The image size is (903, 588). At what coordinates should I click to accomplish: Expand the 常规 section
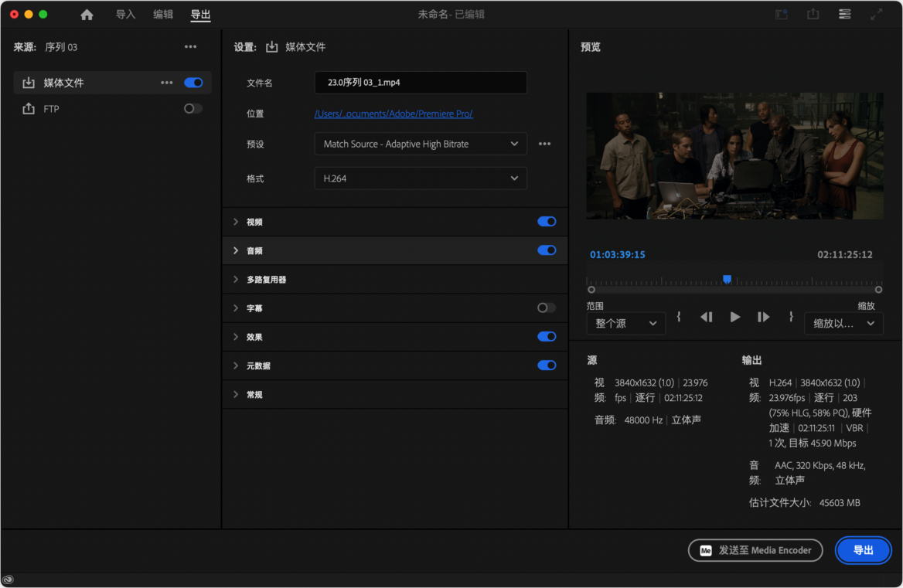(236, 394)
